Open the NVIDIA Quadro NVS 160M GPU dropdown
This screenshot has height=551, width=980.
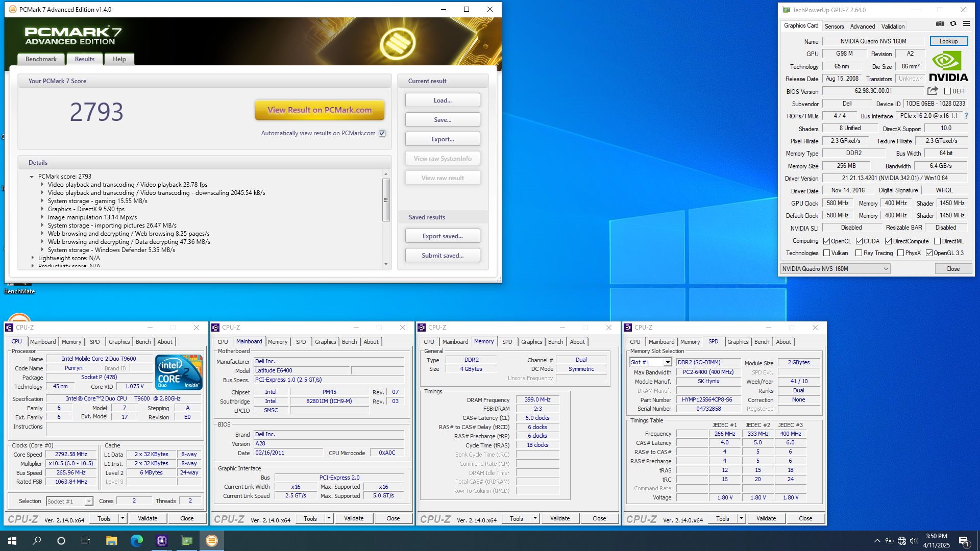835,269
